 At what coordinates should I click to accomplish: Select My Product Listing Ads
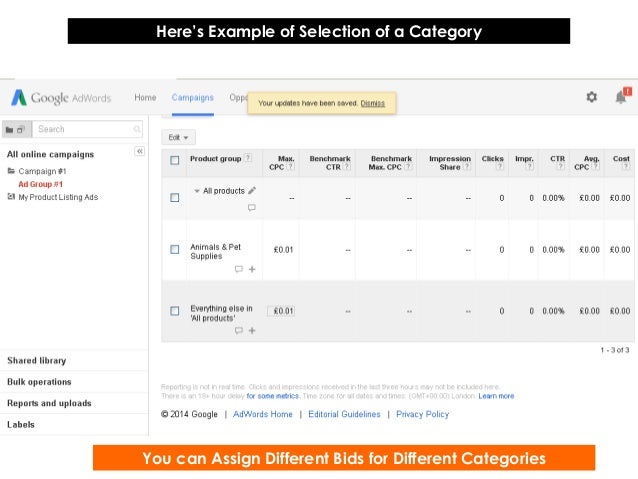[x=58, y=197]
